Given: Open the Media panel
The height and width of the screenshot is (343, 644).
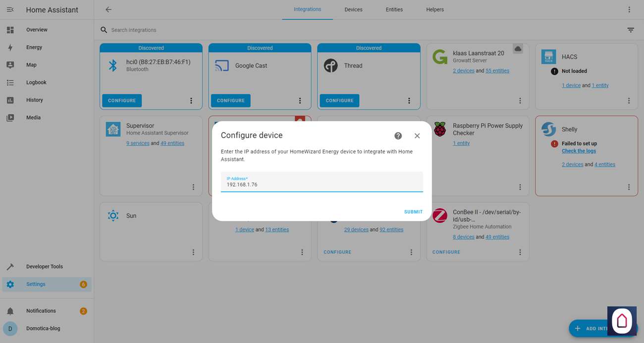Looking at the screenshot, I should pos(47,118).
